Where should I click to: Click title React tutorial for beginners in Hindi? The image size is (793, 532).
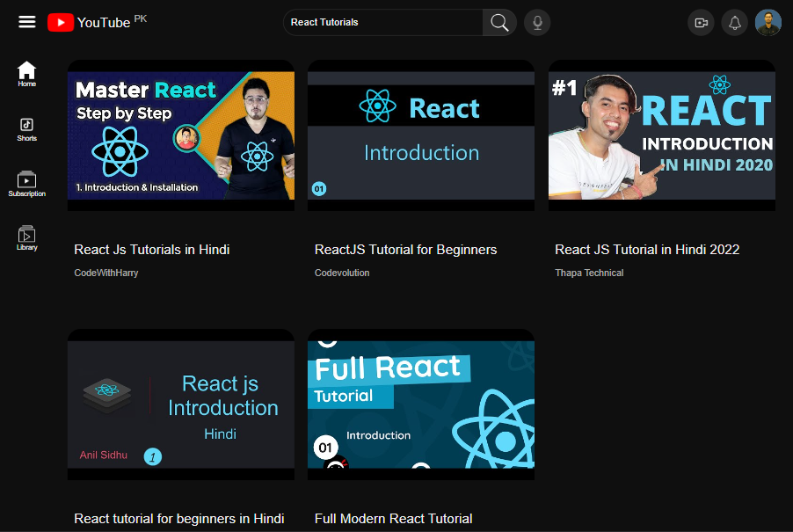(179, 519)
